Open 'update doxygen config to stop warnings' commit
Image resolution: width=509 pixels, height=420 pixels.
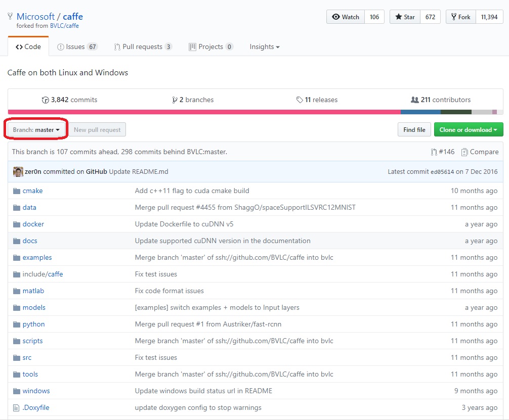point(198,408)
